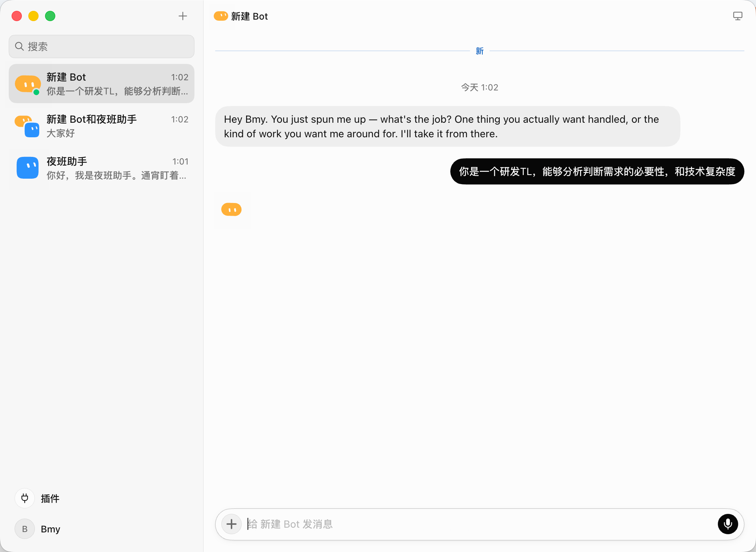This screenshot has height=552, width=756.
Task: Click the 给 新建 Bot 发消息 message input
Action: pos(480,524)
